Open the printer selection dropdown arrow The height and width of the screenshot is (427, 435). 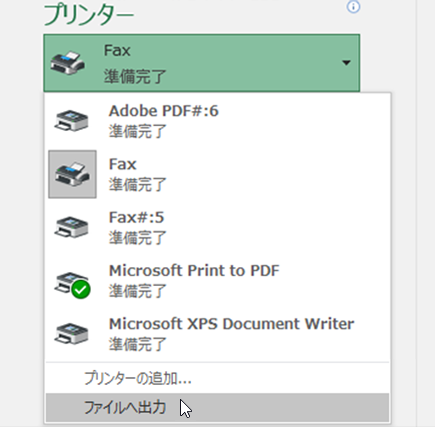pyautogui.click(x=346, y=63)
